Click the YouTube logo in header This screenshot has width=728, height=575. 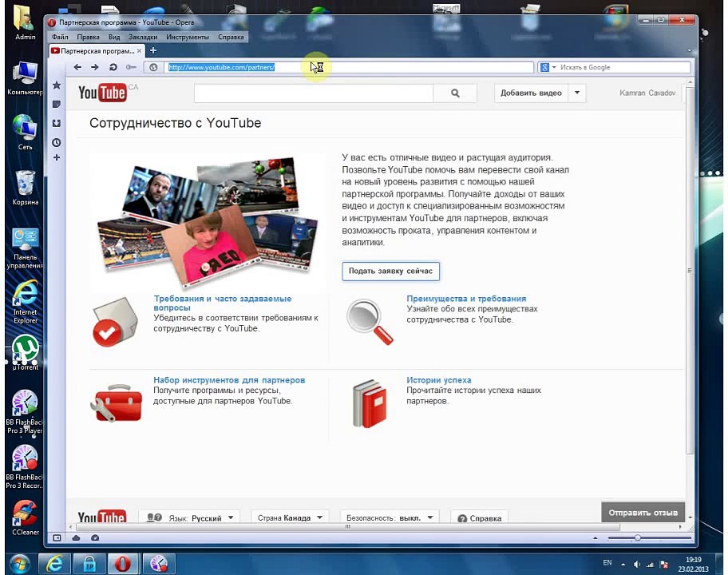click(x=102, y=93)
